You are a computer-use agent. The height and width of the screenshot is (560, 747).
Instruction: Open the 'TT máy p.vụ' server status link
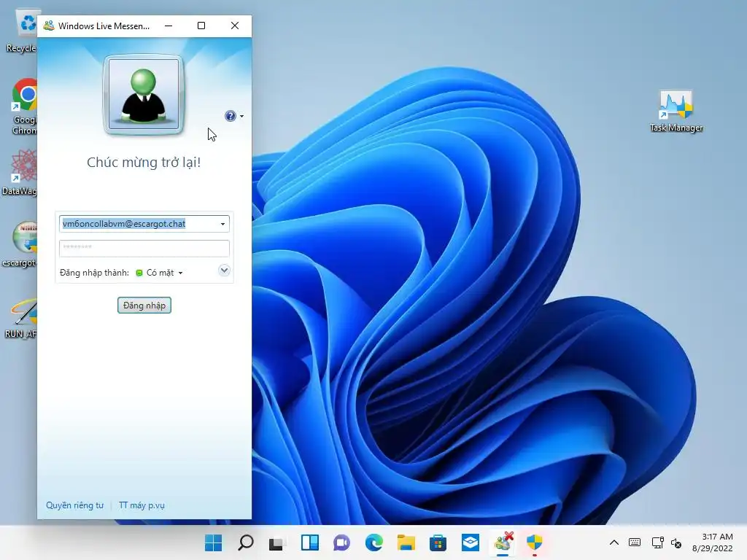(142, 505)
